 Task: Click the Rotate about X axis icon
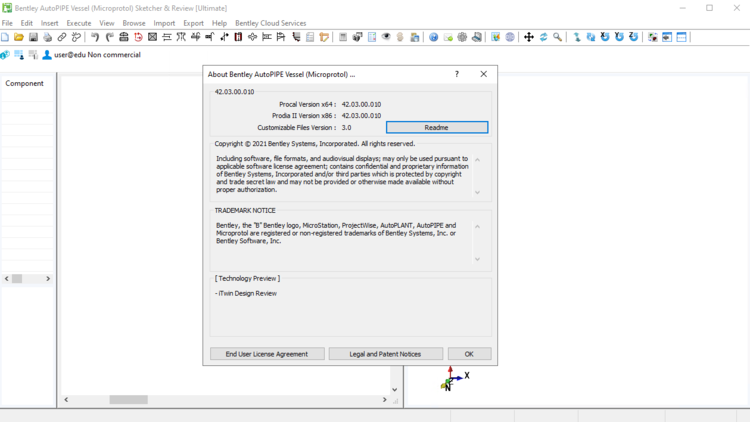coord(605,37)
